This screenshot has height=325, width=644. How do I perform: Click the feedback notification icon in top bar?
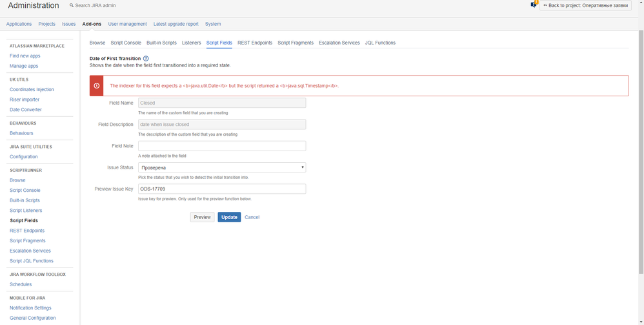[534, 5]
